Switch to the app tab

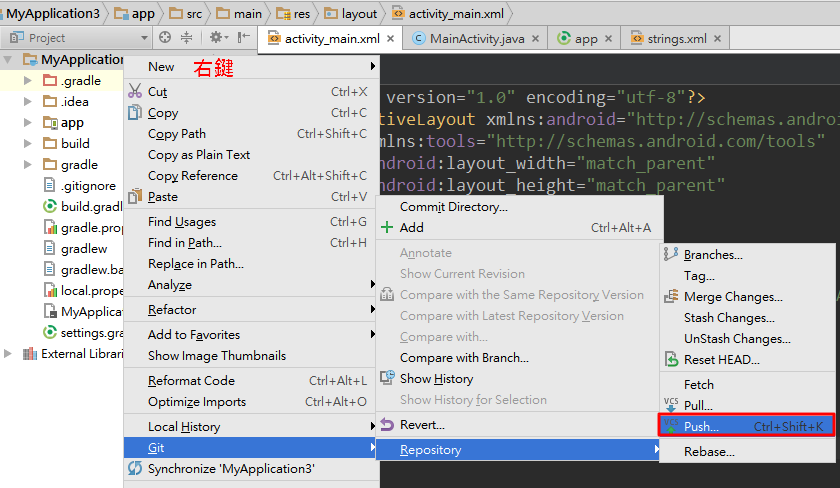[x=586, y=39]
